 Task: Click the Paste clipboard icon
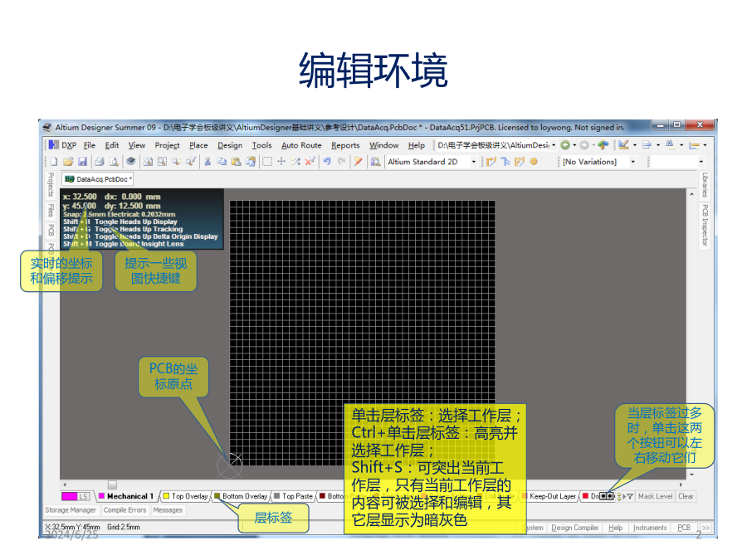236,162
